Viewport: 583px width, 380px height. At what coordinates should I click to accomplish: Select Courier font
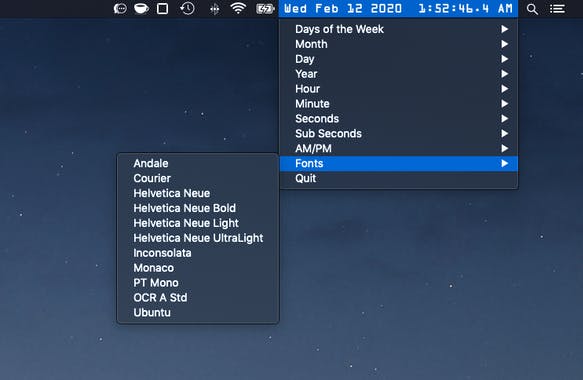(198, 178)
